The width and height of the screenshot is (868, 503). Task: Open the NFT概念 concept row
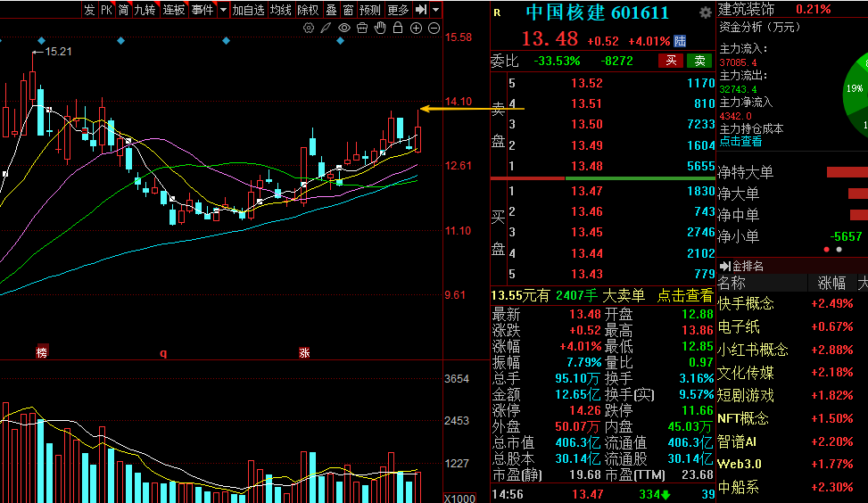point(792,419)
